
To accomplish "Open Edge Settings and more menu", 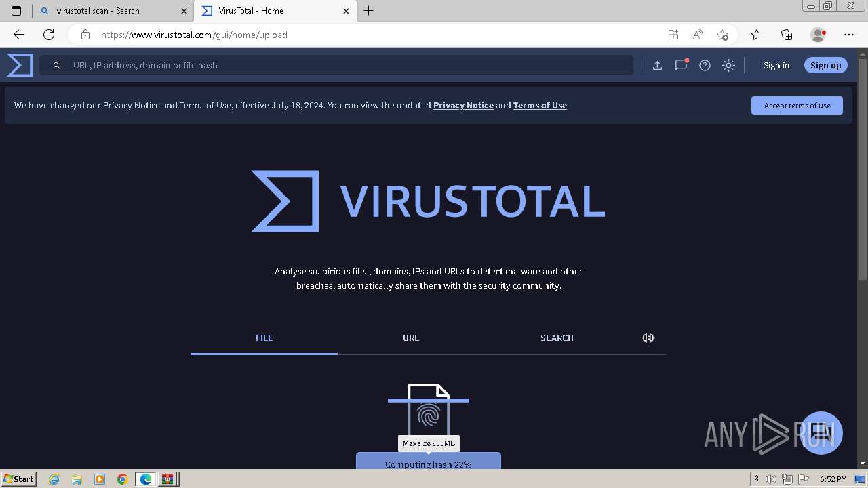I will pyautogui.click(x=849, y=35).
